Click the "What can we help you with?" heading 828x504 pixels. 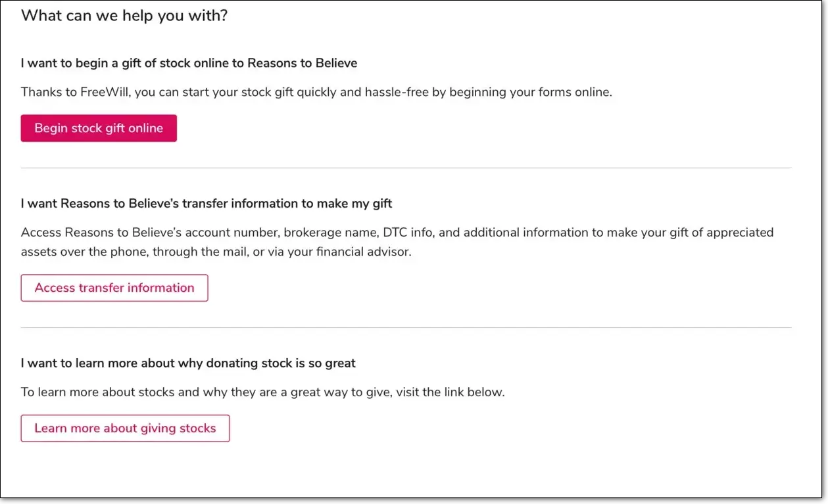coord(124,15)
